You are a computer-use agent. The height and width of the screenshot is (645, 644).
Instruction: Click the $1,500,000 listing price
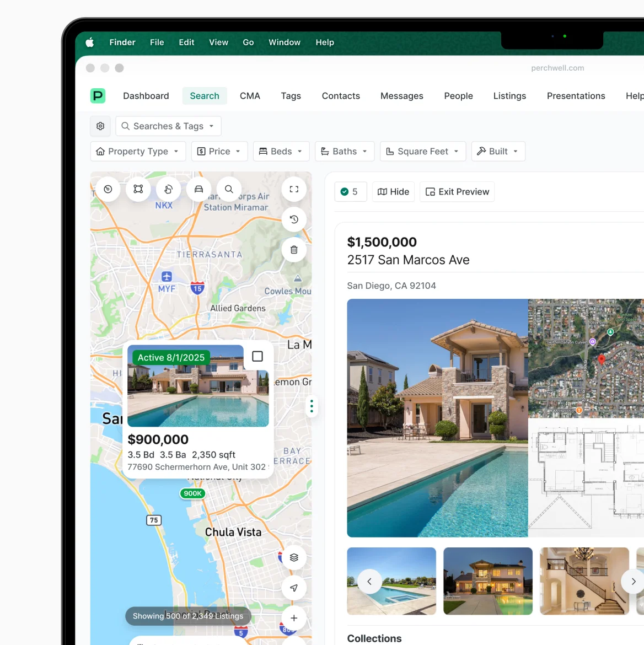382,242
